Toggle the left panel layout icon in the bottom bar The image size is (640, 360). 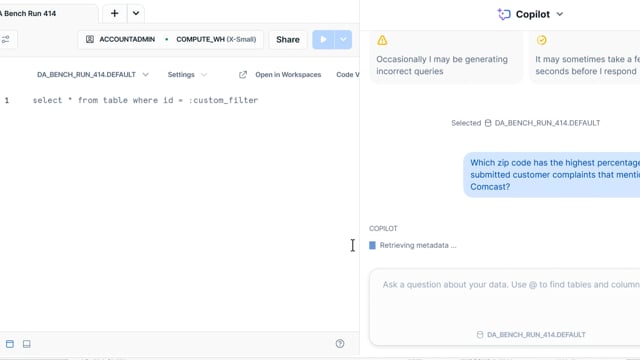(x=10, y=344)
